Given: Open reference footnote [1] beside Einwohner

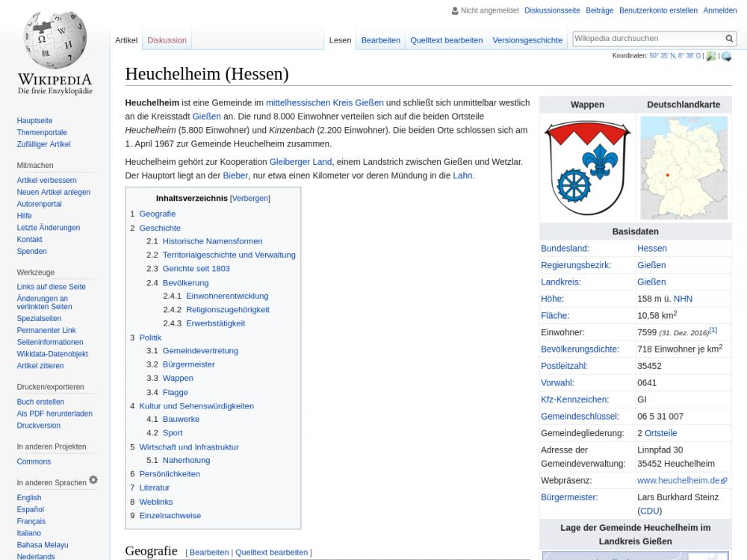Looking at the screenshot, I should coord(713,330).
